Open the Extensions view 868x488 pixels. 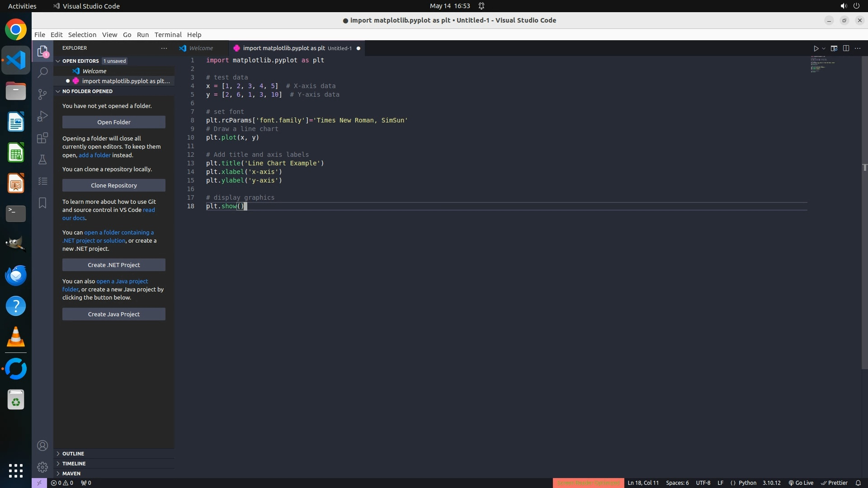42,138
